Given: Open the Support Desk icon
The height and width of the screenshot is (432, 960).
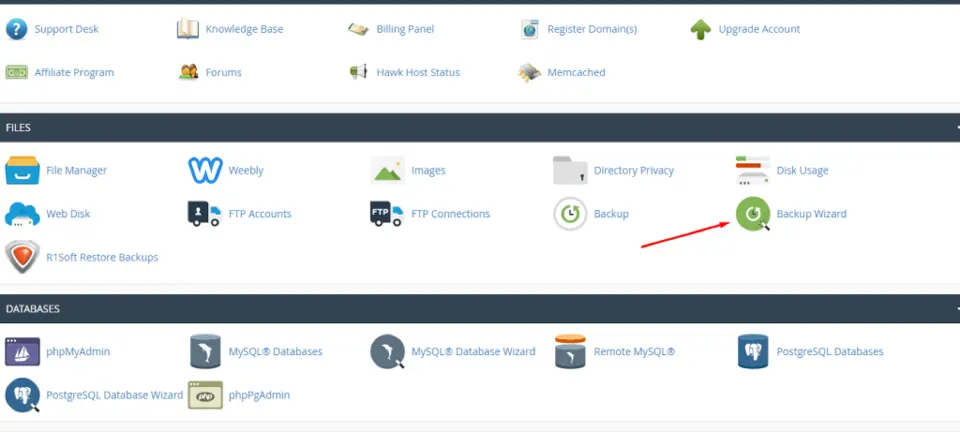Looking at the screenshot, I should coord(17,29).
